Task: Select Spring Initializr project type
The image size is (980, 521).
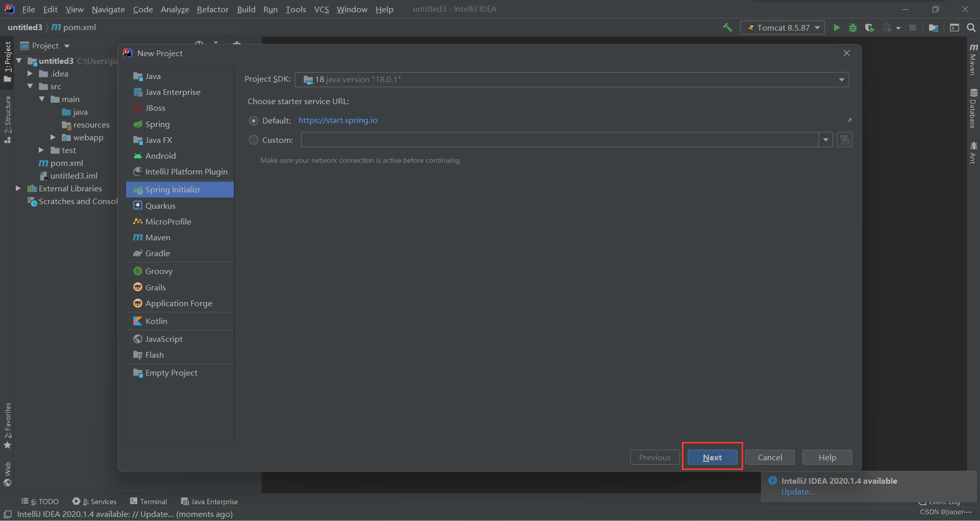Action: [x=180, y=189]
